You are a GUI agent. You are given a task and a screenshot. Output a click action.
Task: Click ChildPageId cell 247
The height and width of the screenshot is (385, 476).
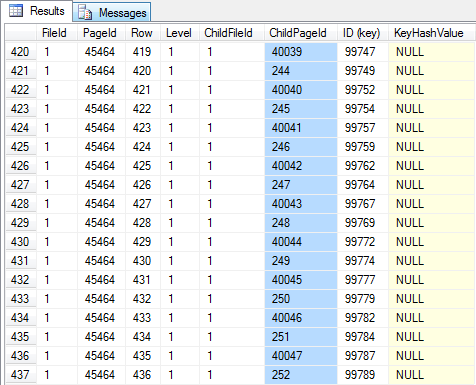click(301, 185)
